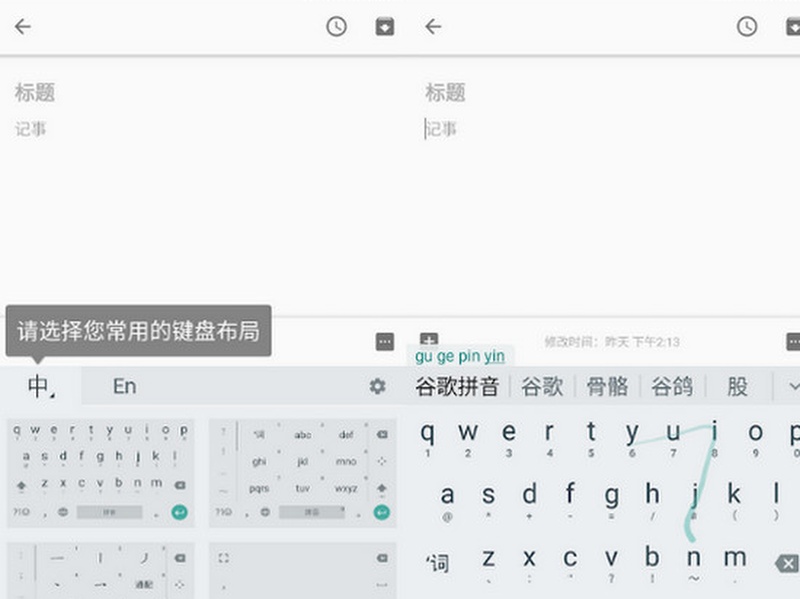Screen dimensions: 800x599
Task: Choose the 9-key abc pinyin layout thumbnail
Action: (303, 472)
